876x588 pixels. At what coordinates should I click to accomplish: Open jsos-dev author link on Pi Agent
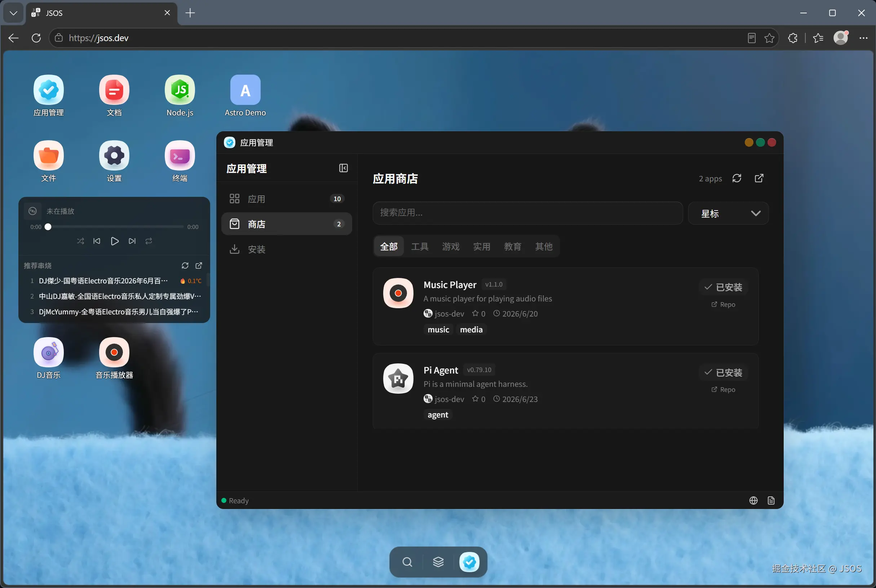coord(444,399)
